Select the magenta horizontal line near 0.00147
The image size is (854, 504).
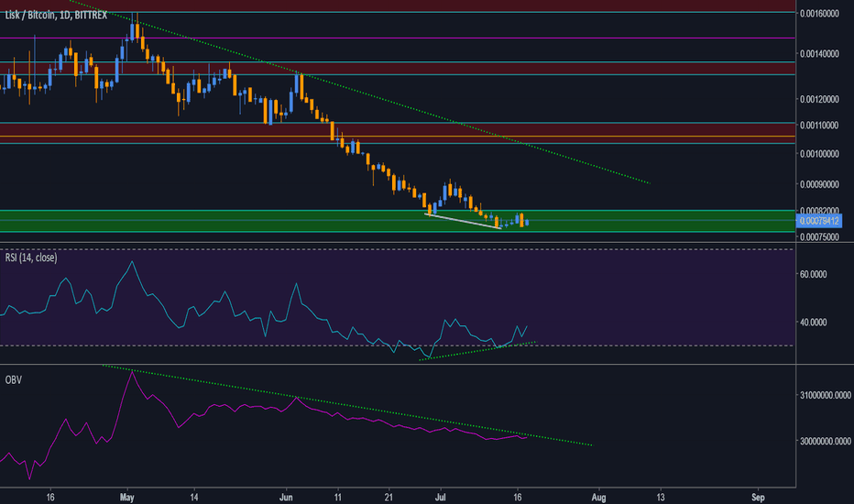pyautogui.click(x=398, y=38)
